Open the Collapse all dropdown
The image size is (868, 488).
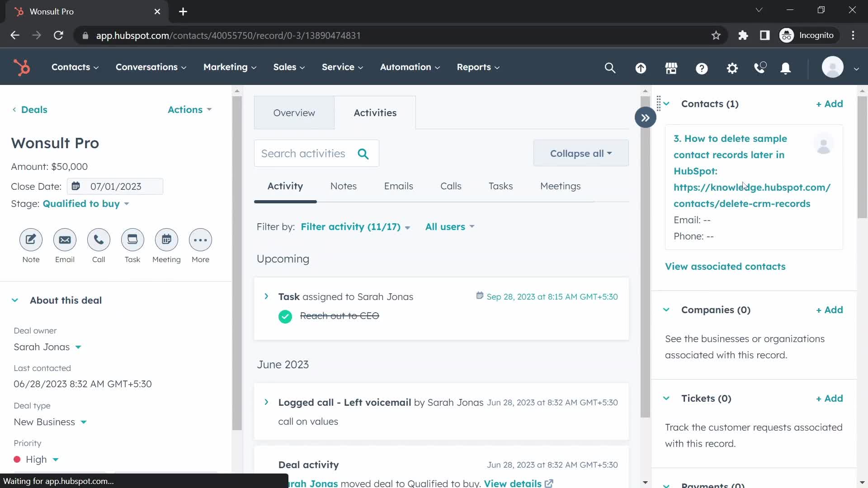tap(581, 154)
